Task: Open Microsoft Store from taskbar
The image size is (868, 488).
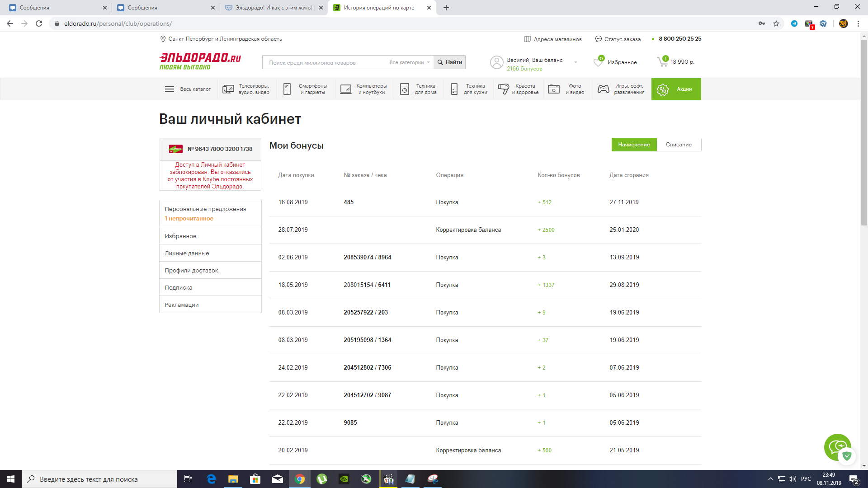Action: point(255,479)
